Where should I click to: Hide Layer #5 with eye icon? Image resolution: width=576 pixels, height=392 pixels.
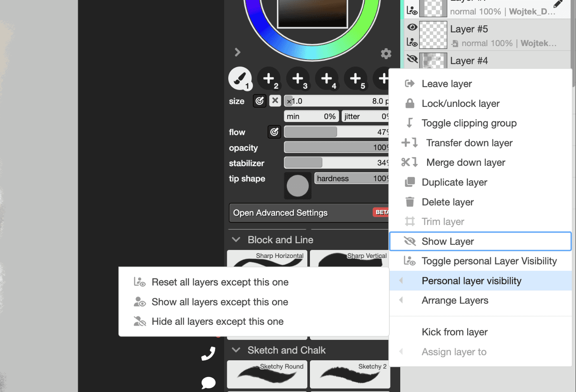(412, 27)
